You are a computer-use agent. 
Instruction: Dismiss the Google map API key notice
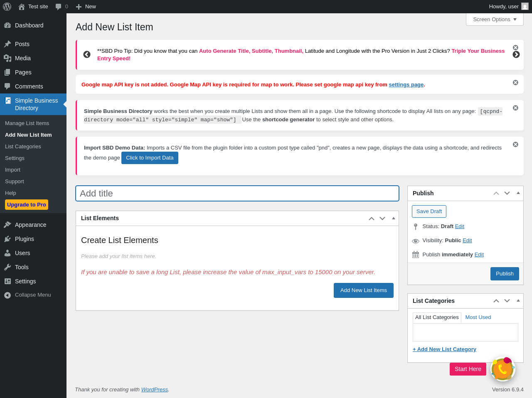[515, 83]
